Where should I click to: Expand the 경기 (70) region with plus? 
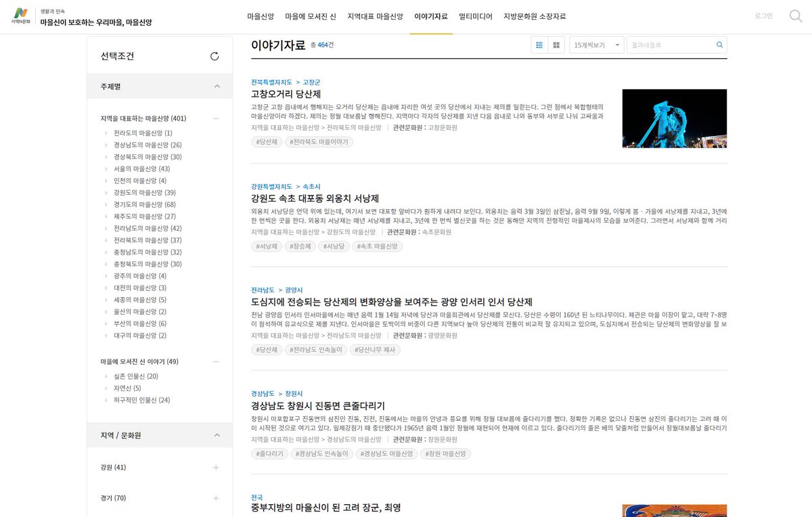(216, 498)
